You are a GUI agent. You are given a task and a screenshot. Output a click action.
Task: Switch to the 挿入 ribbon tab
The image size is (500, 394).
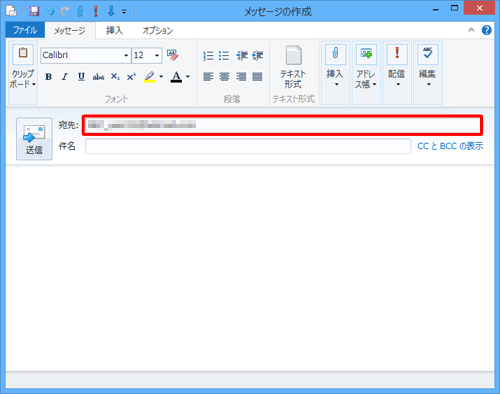(x=114, y=31)
